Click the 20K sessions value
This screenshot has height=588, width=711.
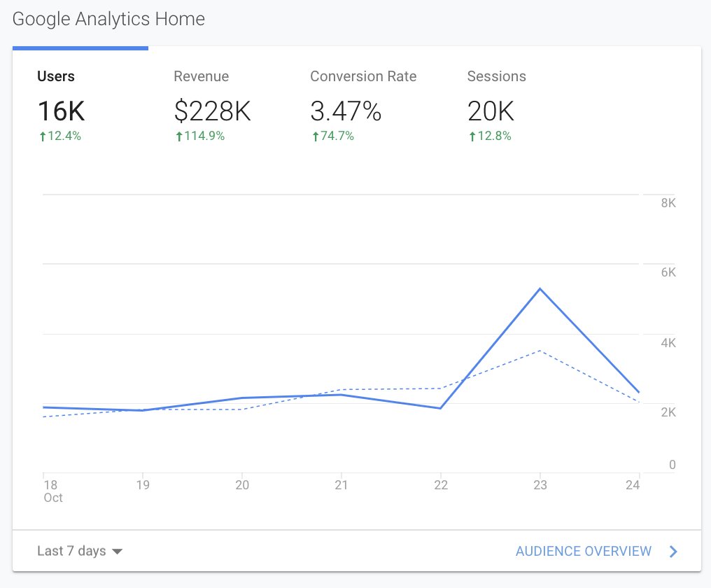point(491,111)
